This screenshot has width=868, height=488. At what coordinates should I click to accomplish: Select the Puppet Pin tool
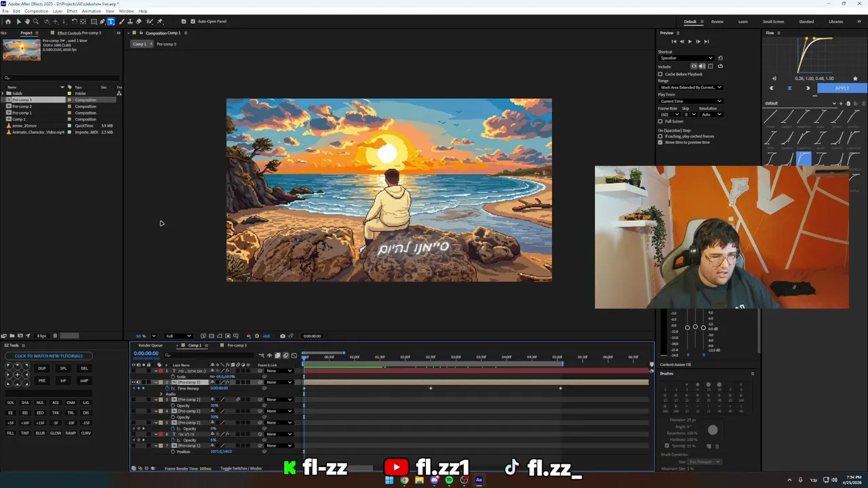tap(160, 22)
